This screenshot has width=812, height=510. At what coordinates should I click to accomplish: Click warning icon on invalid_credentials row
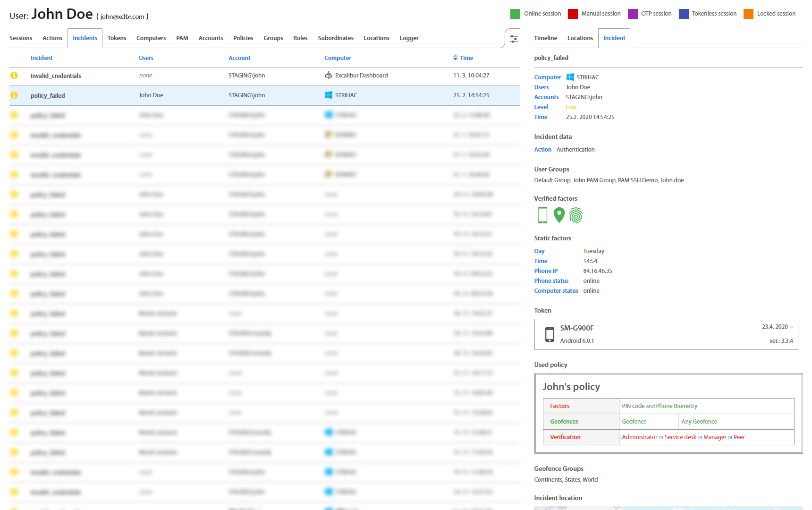coord(14,76)
